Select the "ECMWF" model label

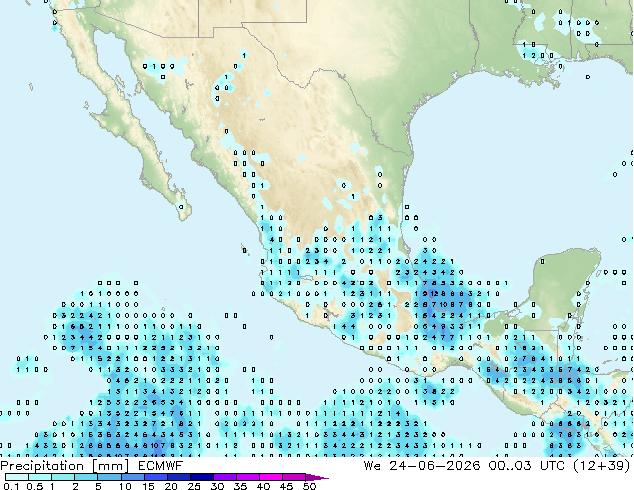pos(161,466)
